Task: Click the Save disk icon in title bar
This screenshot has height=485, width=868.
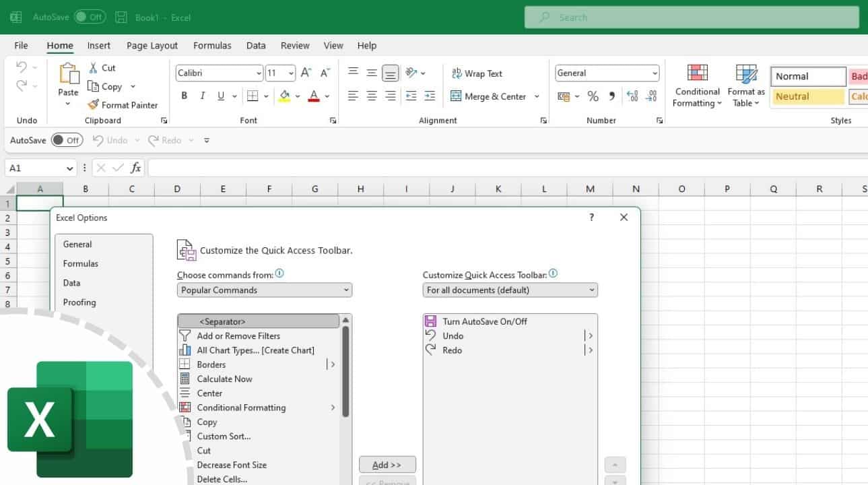Action: [121, 18]
